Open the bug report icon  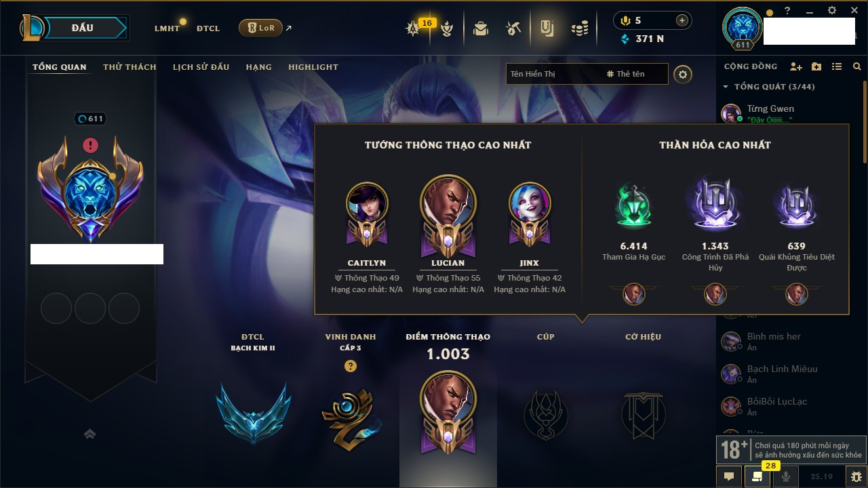[856, 476]
